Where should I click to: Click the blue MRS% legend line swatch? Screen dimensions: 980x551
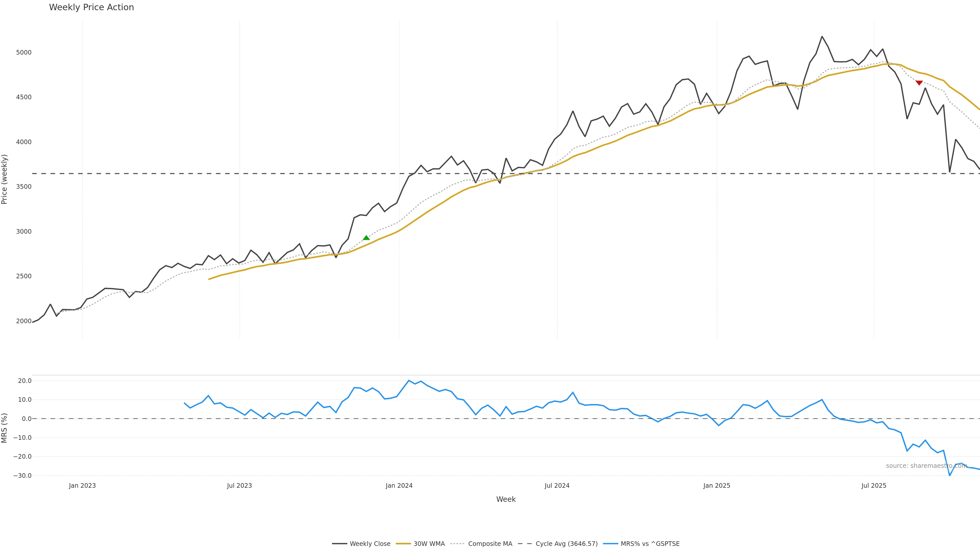(x=610, y=544)
